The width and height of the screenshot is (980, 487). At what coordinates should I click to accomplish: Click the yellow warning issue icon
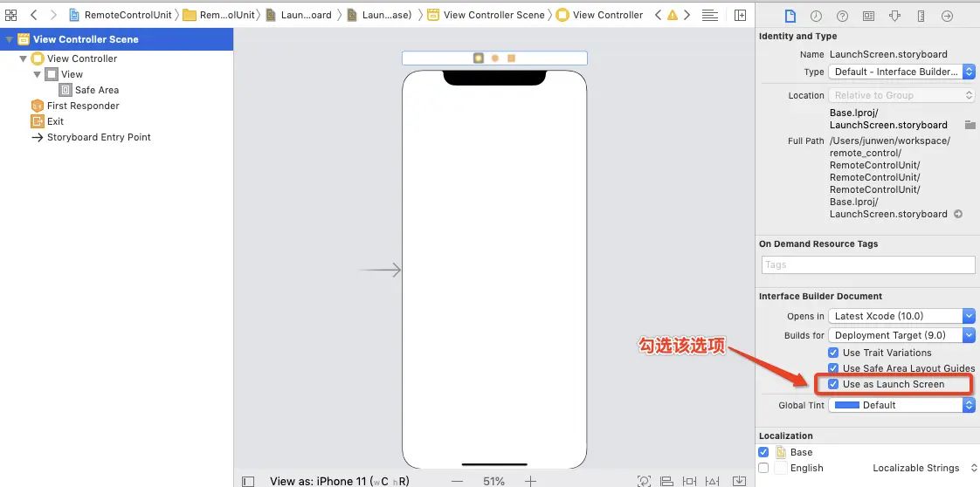point(673,15)
